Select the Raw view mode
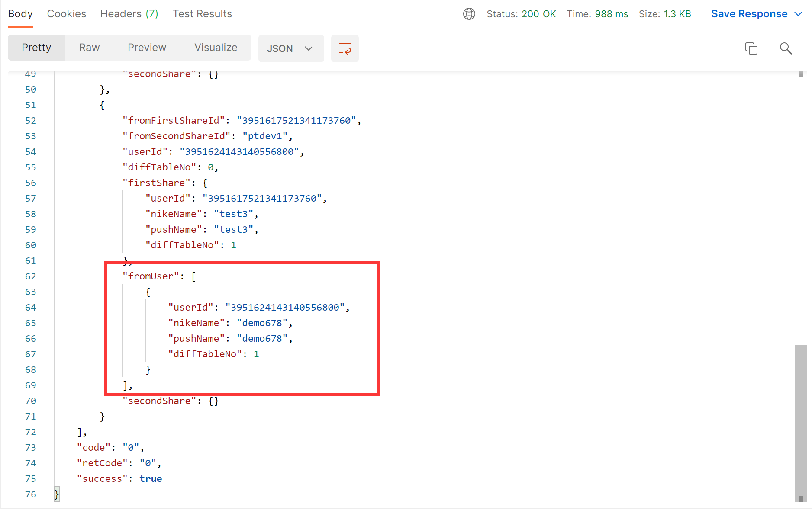Viewport: 812px width, 510px height. (x=89, y=48)
